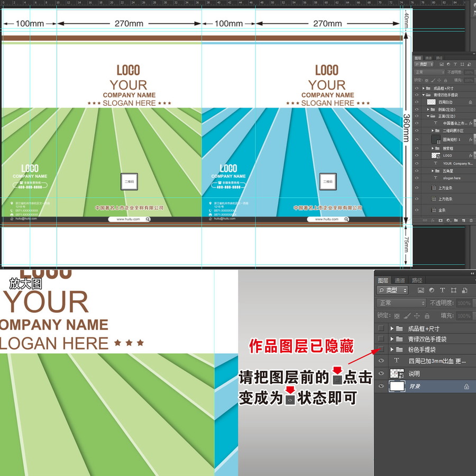Viewport: 476px width, 476px height.
Task: Filter shape layers in lower Layers panel
Action: 454,290
